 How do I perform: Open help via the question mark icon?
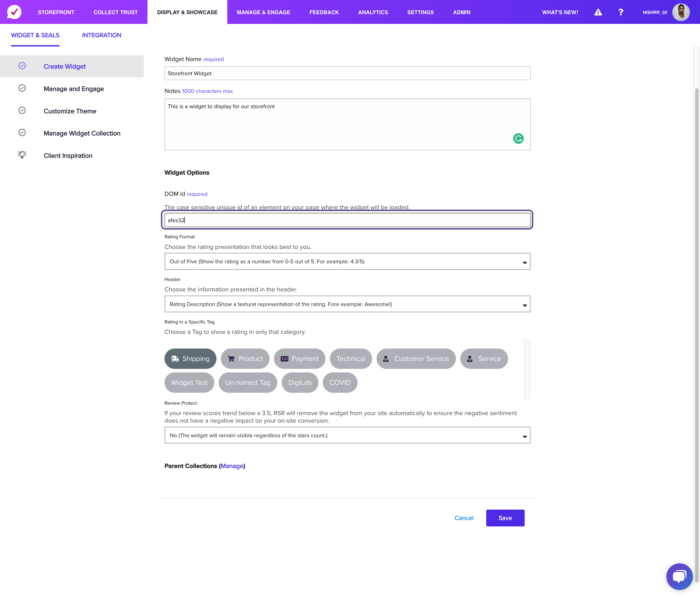621,12
